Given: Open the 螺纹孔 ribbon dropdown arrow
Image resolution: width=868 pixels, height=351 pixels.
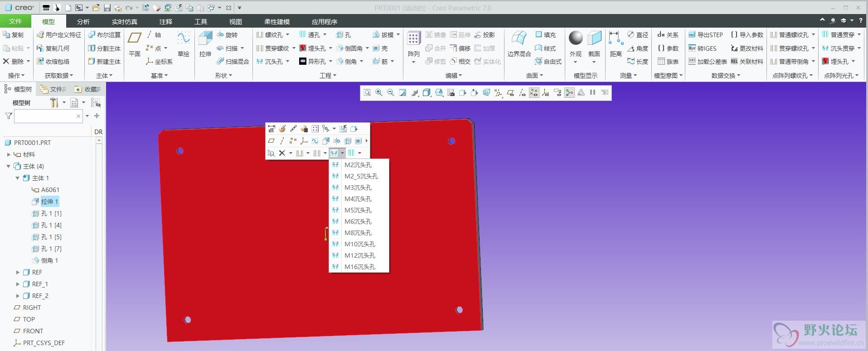Looking at the screenshot, I should click(x=287, y=35).
